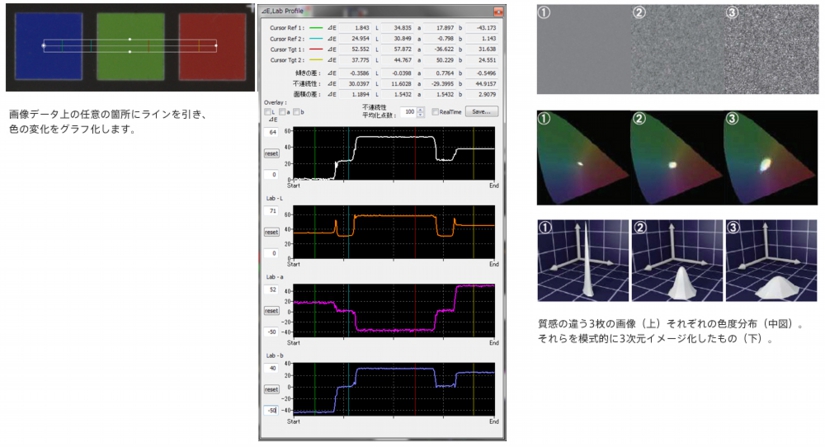Click green cursor marker in Lab - b graph

pyautogui.click(x=315, y=389)
